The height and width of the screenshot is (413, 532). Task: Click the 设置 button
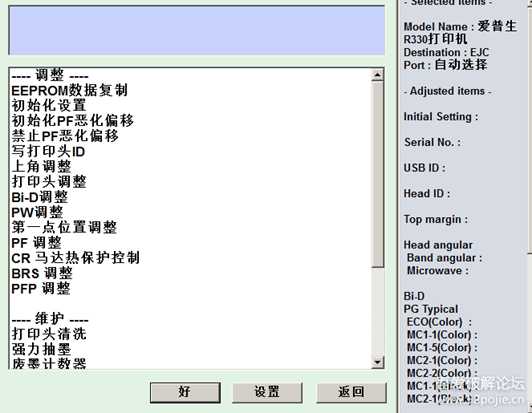click(x=267, y=392)
